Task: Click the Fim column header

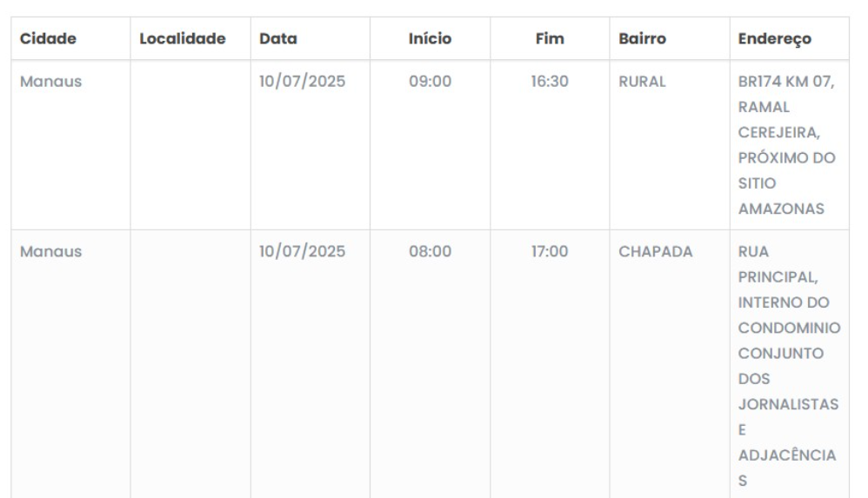Action: pyautogui.click(x=550, y=39)
